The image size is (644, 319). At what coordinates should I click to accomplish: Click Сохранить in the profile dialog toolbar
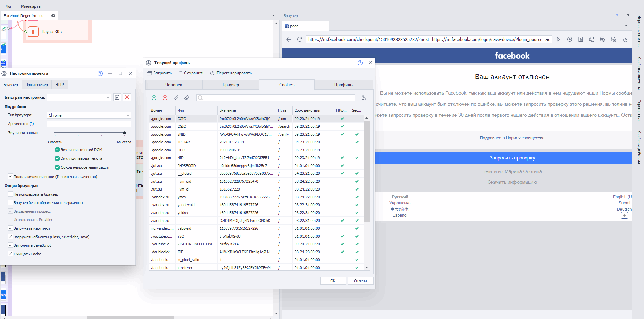[x=191, y=73]
